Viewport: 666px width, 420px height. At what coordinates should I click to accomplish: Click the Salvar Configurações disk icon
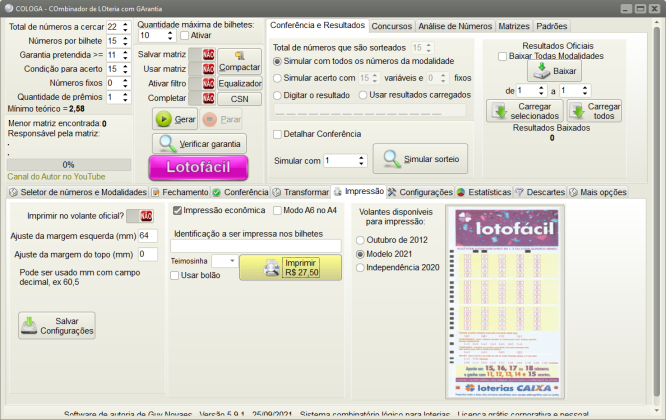(29, 325)
